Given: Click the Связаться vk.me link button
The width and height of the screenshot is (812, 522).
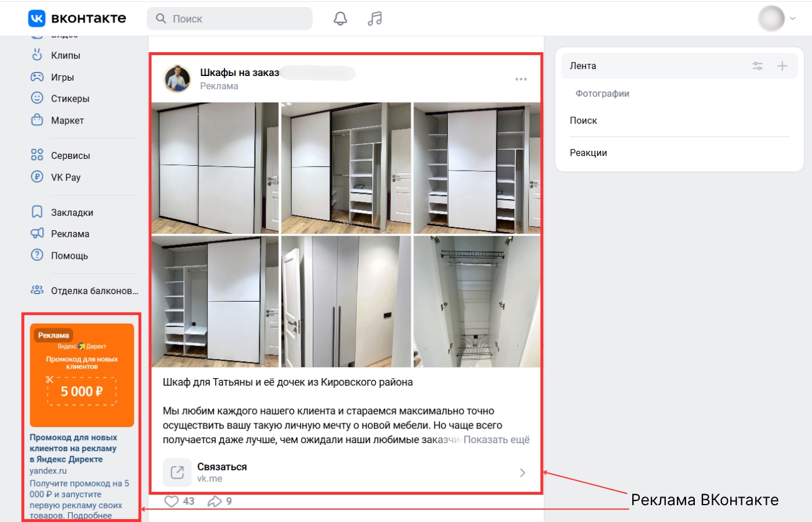Looking at the screenshot, I should click(346, 472).
